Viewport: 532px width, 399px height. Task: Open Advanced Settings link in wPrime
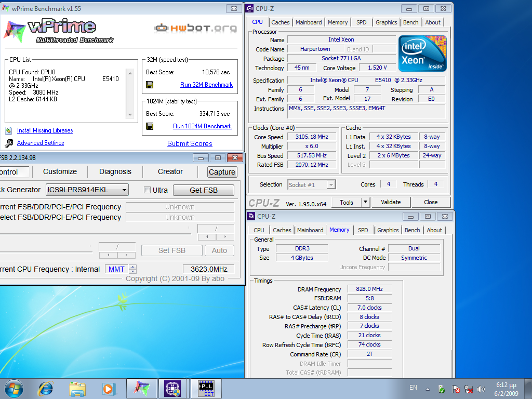pos(41,143)
